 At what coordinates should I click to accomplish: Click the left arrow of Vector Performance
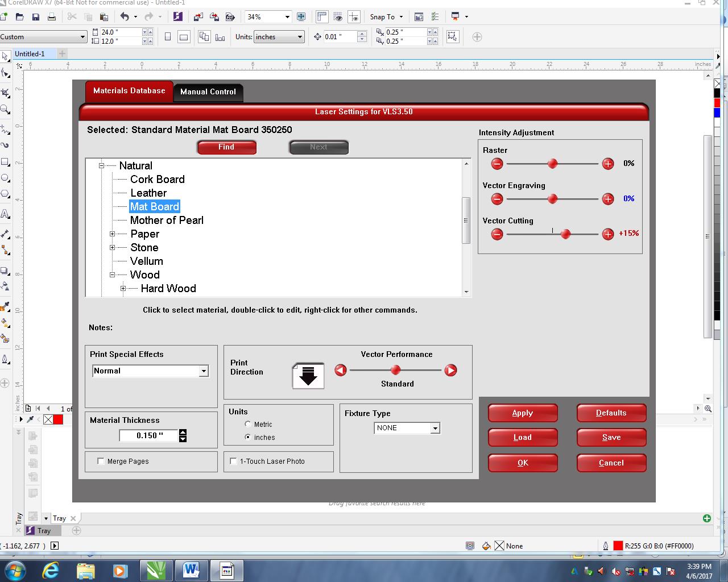point(341,371)
